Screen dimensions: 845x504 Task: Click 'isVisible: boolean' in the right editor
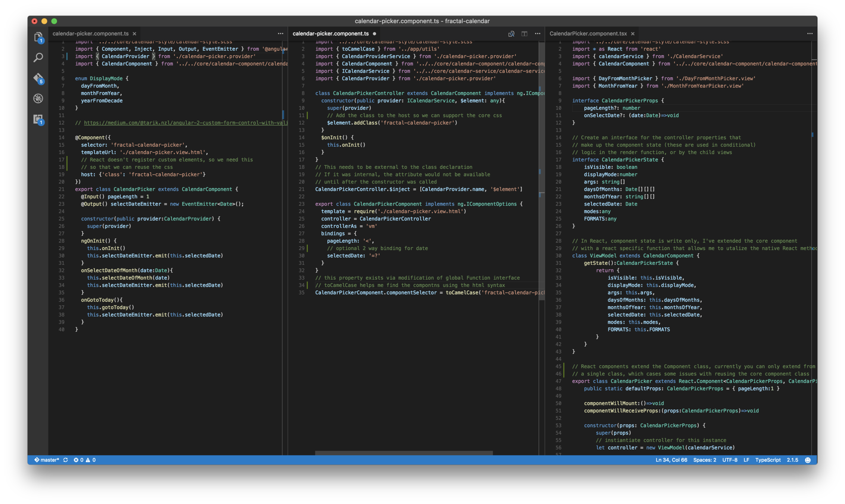pyautogui.click(x=610, y=167)
